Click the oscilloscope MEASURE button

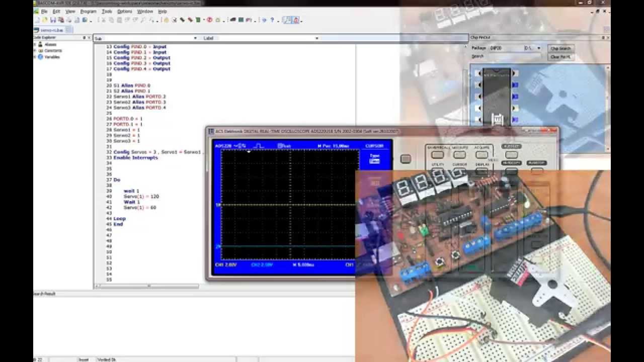[459, 154]
